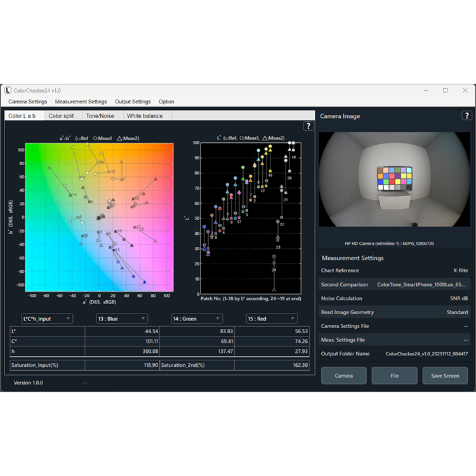Switch to the Color split tab
This screenshot has height=476, width=476.
(x=61, y=116)
